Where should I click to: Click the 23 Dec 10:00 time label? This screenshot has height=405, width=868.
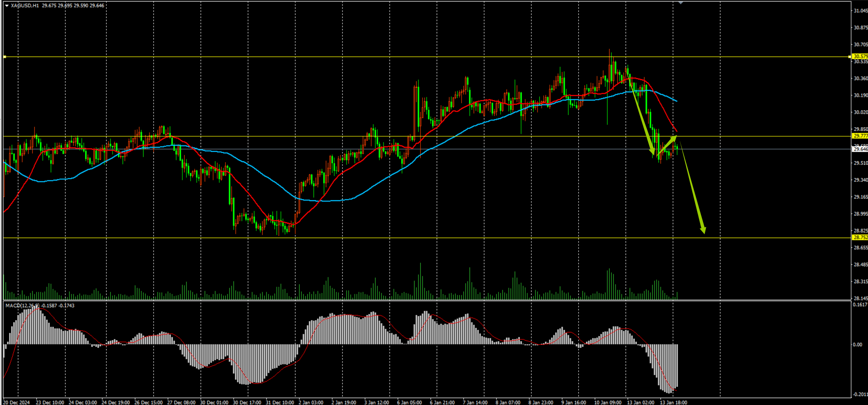click(x=50, y=403)
